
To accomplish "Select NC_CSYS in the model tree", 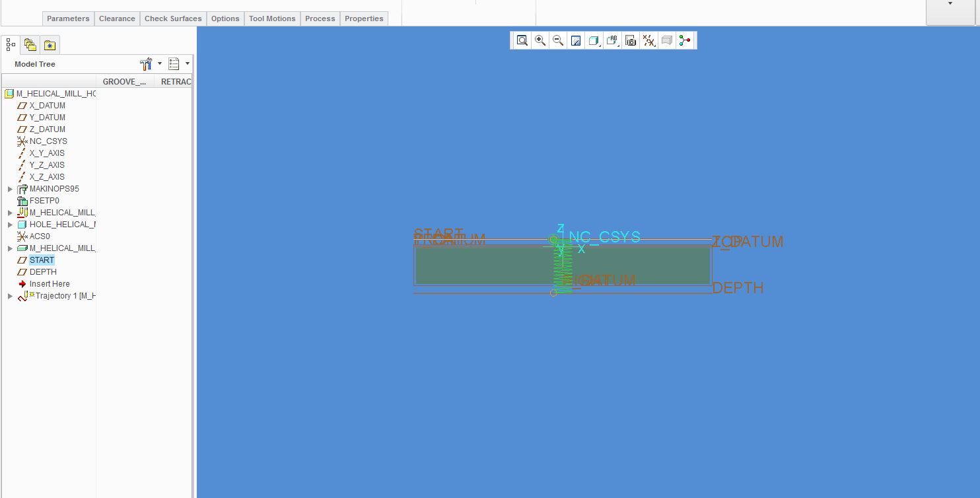I will 48,141.
